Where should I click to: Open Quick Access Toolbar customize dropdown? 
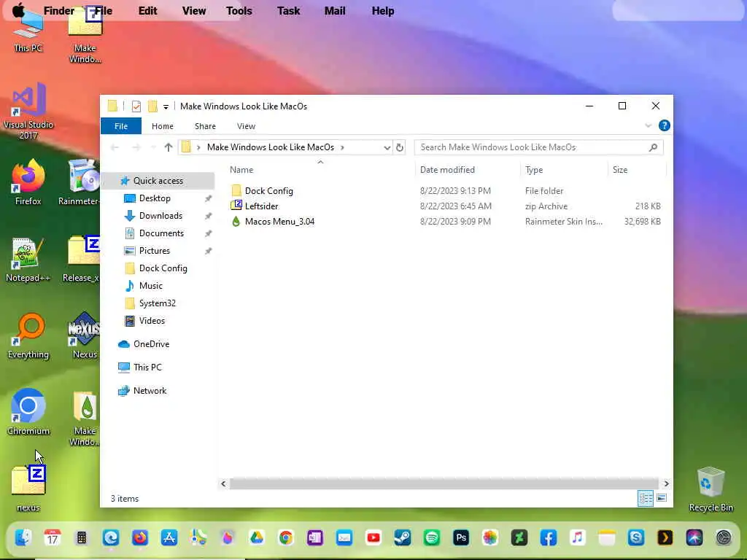pyautogui.click(x=166, y=106)
